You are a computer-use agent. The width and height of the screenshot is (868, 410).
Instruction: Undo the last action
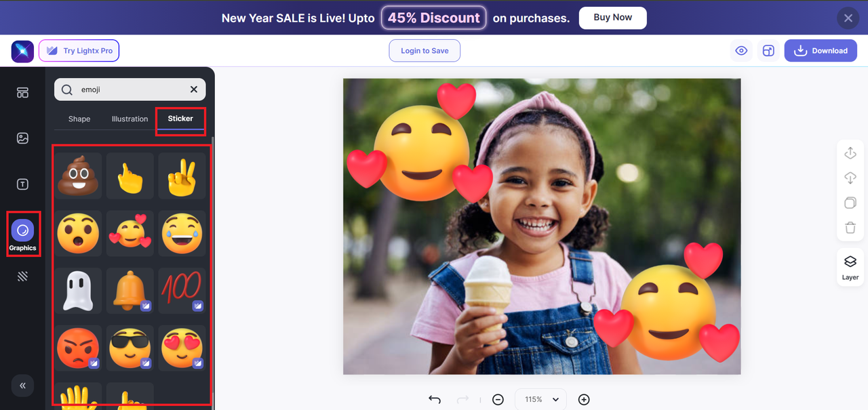click(x=435, y=400)
